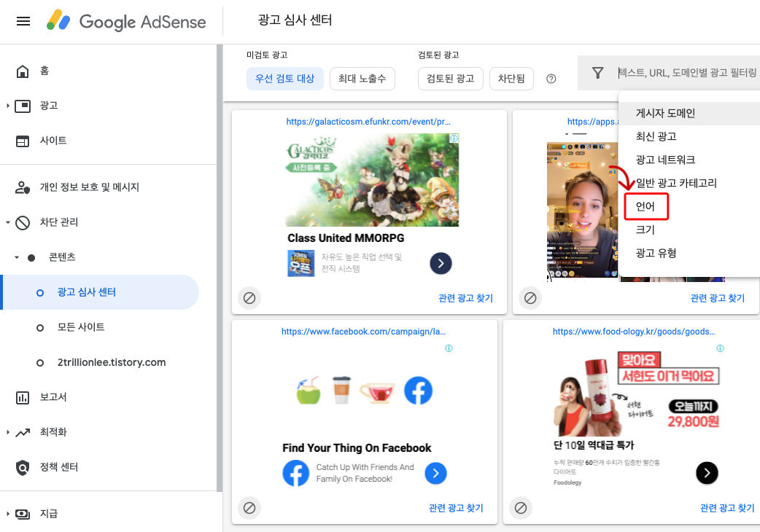The image size is (760, 532).
Task: Choose 광고 네트워크 filter option
Action: 689,160
